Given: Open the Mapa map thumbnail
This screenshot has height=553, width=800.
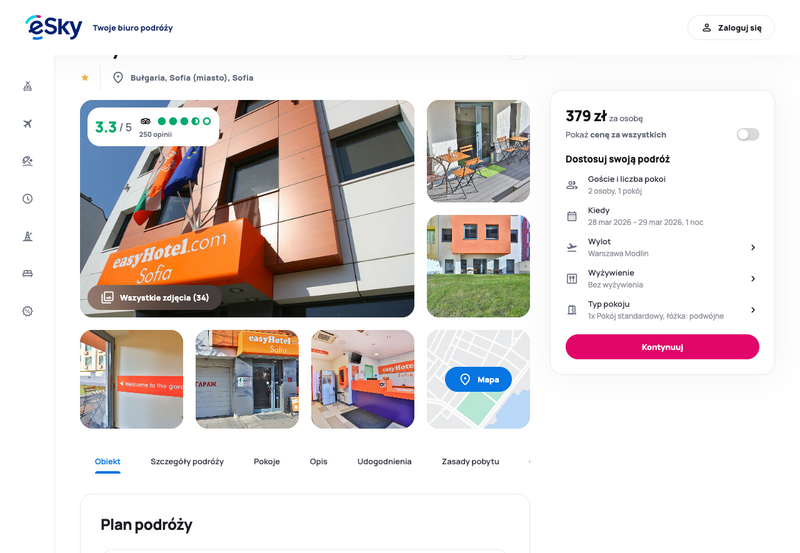Looking at the screenshot, I should [x=478, y=380].
